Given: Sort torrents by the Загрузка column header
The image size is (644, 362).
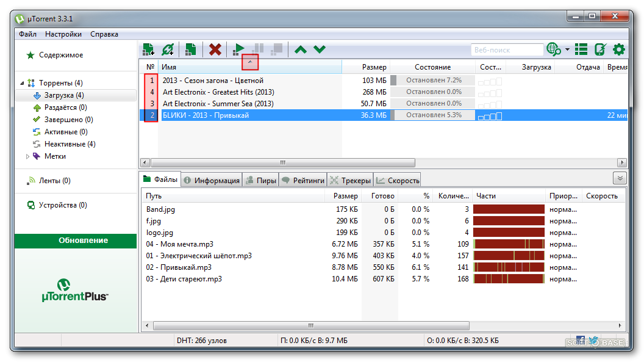Looking at the screenshot, I should point(530,67).
